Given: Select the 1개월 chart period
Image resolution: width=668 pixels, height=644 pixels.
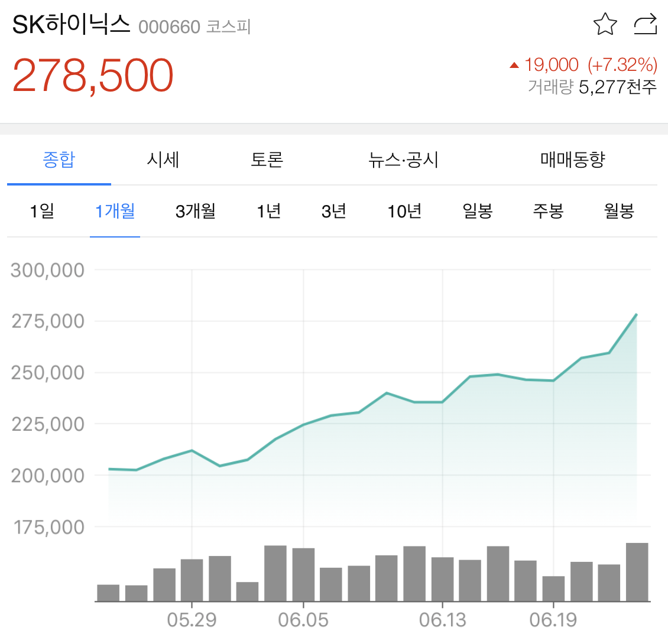Looking at the screenshot, I should point(115,212).
